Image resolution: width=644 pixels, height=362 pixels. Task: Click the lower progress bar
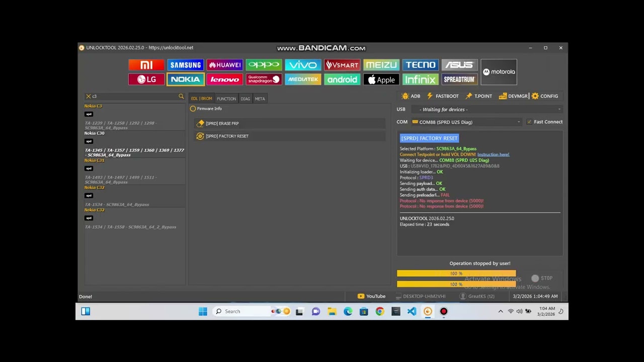point(456,285)
